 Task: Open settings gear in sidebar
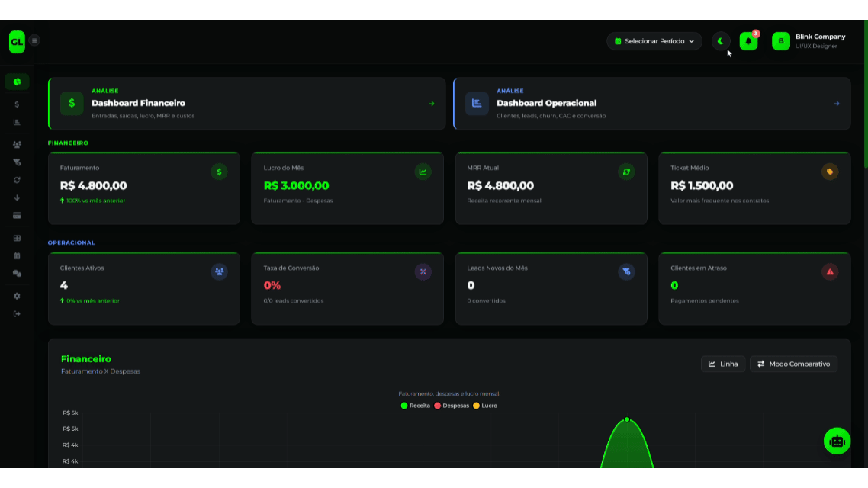click(x=17, y=297)
